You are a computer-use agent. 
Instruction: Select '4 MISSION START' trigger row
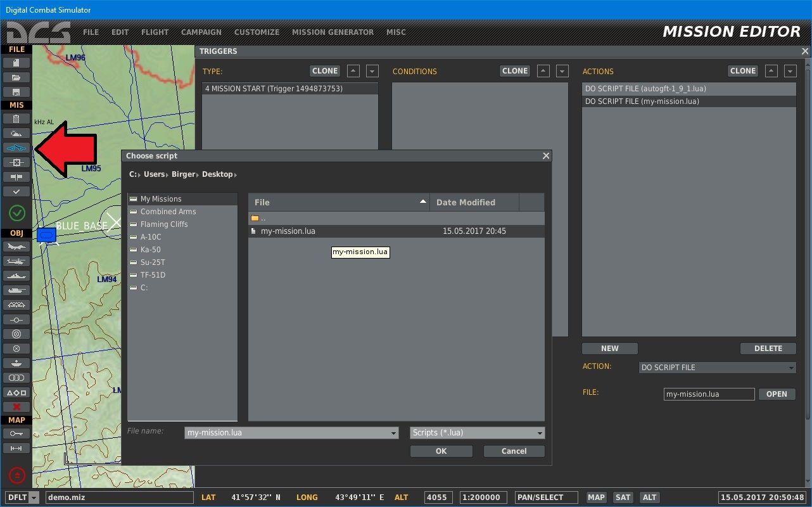pos(290,89)
